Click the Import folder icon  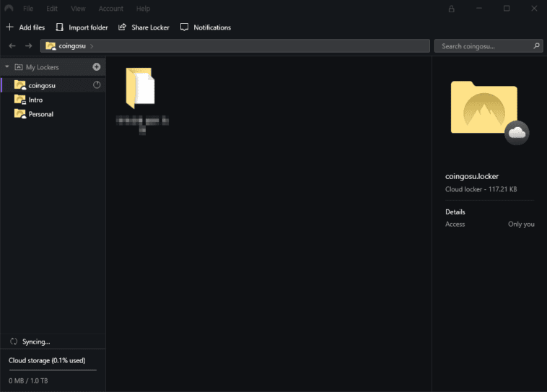tap(60, 27)
